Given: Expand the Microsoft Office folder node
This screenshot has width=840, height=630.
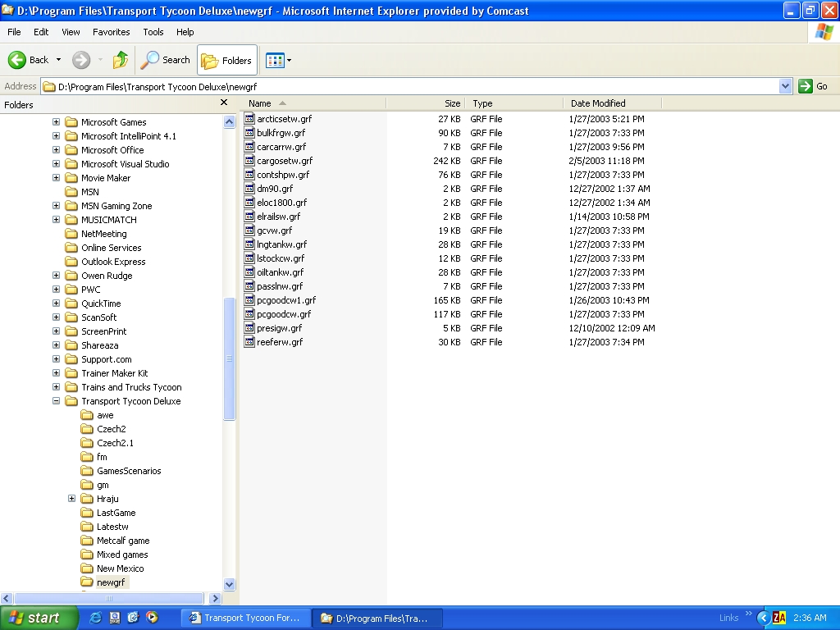Looking at the screenshot, I should click(57, 150).
